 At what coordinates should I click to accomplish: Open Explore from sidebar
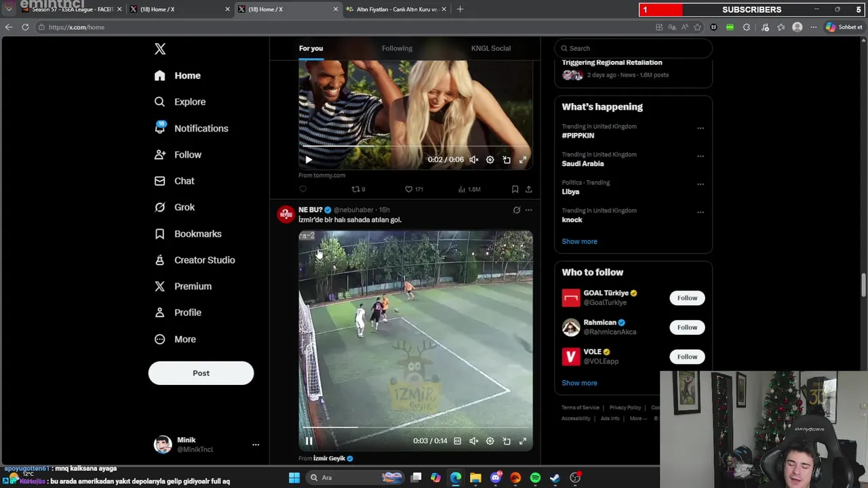(180, 102)
